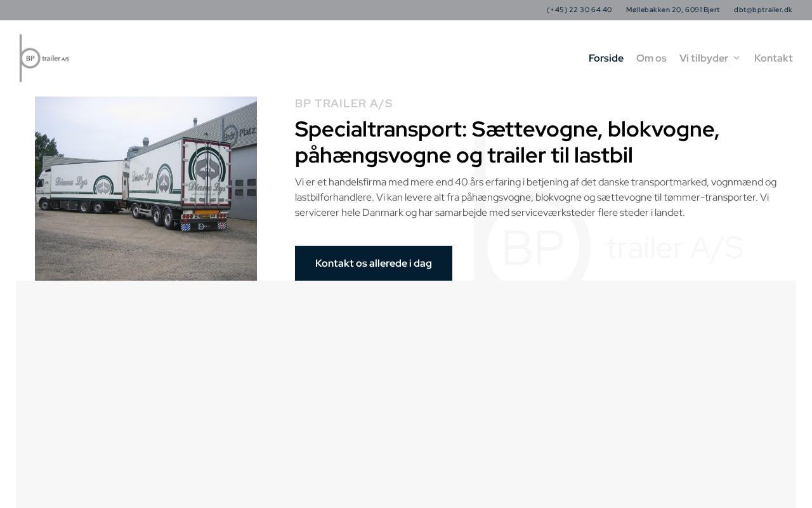Call the phone number (+45) 22 30 64 40
The height and width of the screenshot is (508, 812).
click(579, 10)
